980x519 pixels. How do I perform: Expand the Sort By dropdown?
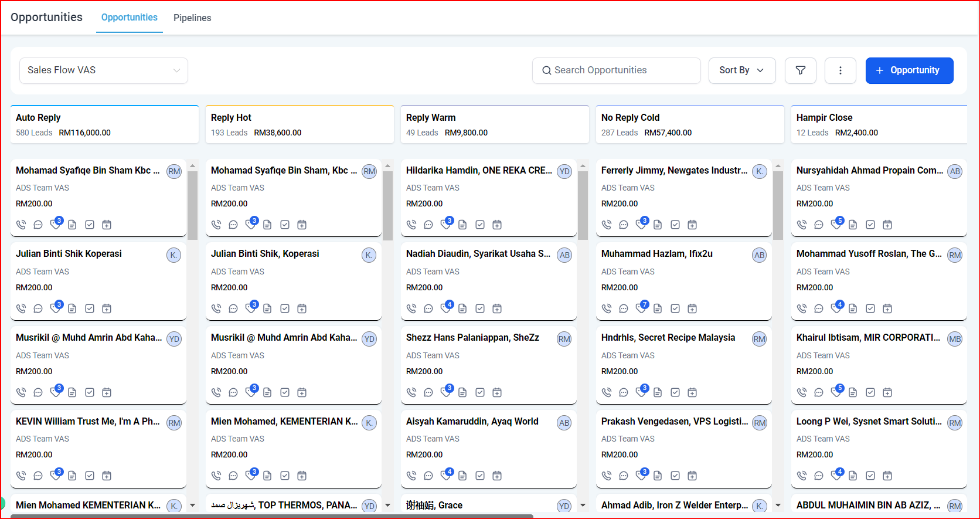tap(742, 70)
